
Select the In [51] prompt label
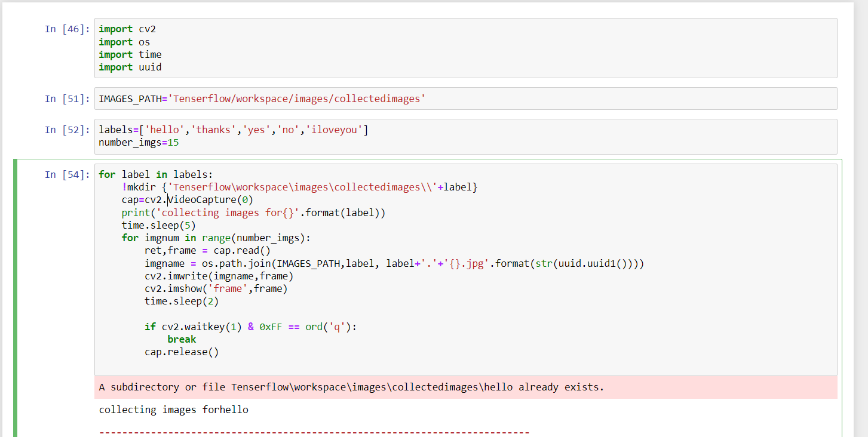coord(67,99)
